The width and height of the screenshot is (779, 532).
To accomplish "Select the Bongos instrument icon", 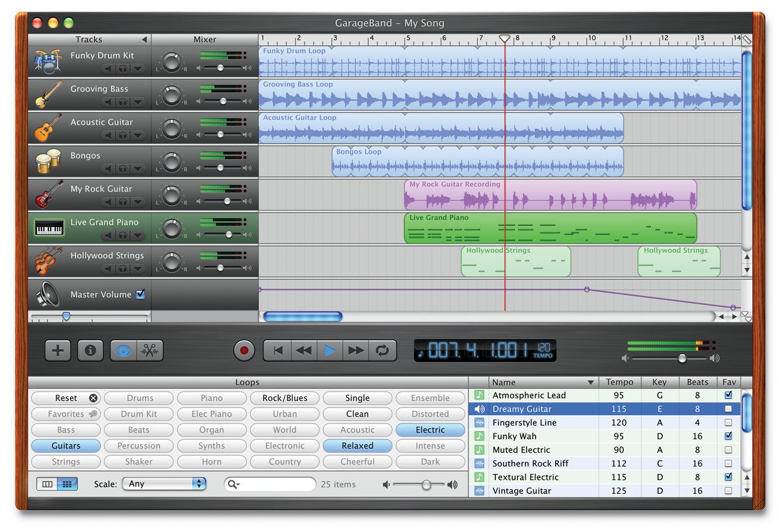I will tap(48, 162).
